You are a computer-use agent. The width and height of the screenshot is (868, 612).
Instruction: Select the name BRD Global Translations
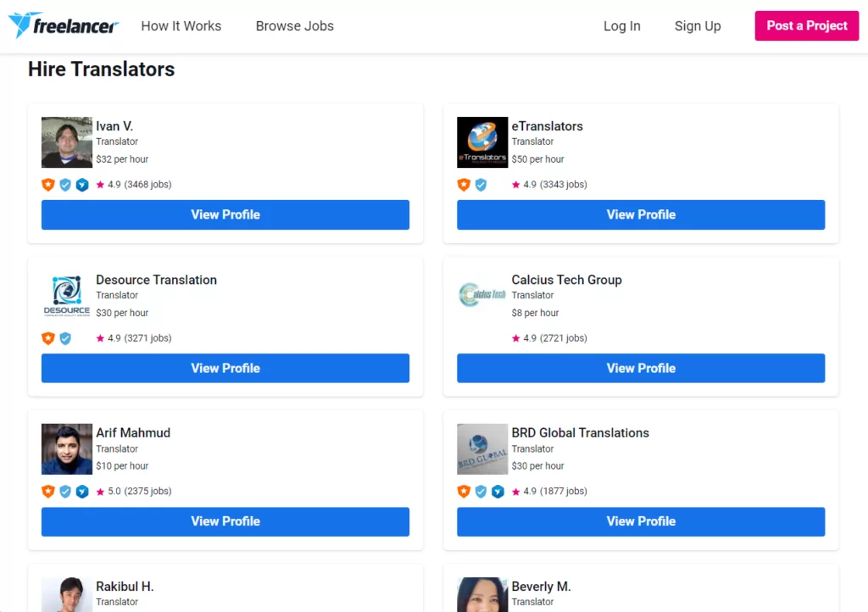pos(580,432)
